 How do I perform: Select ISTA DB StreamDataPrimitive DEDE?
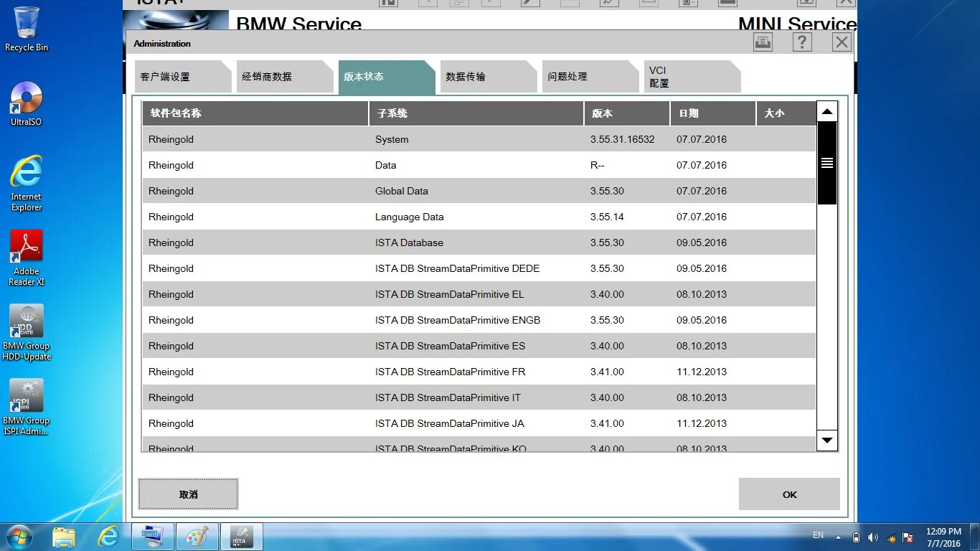tap(457, 268)
